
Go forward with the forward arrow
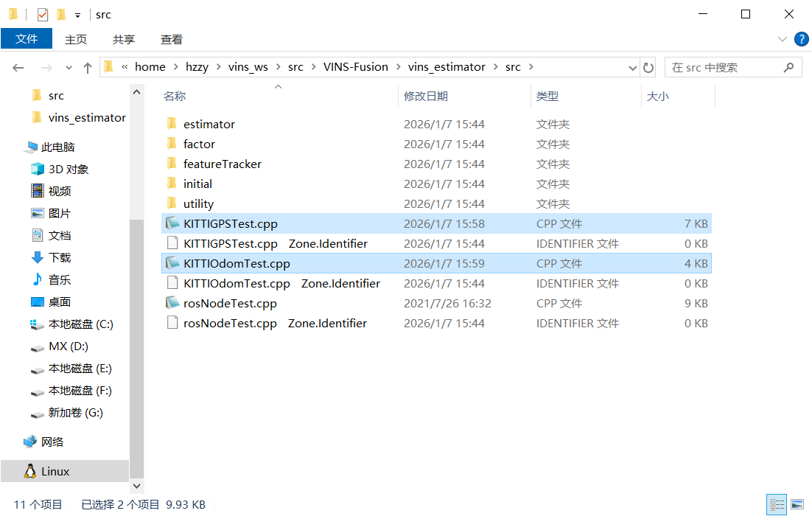tap(46, 67)
